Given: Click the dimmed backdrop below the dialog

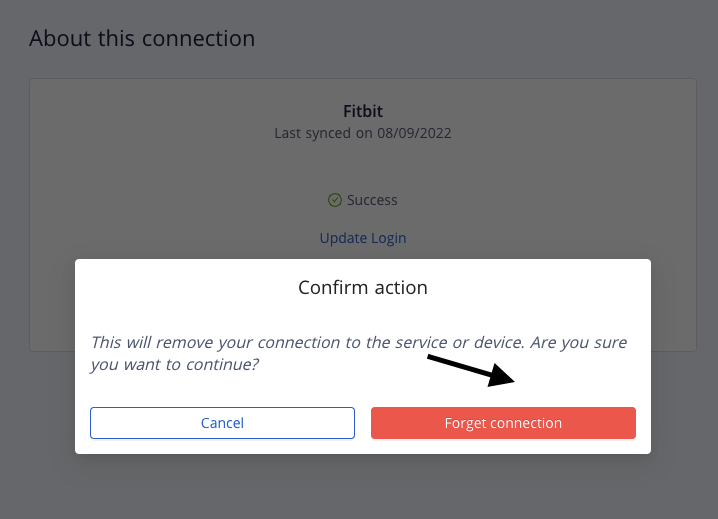Looking at the screenshot, I should click(x=363, y=487).
